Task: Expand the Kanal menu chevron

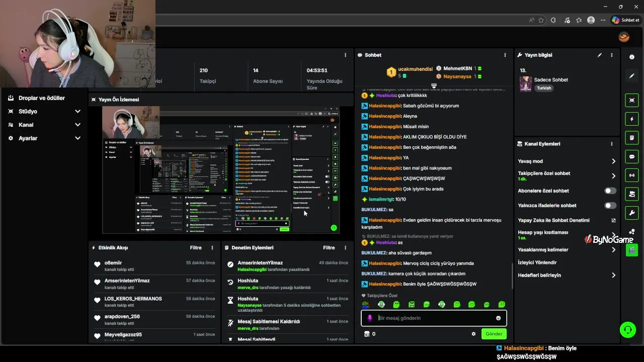Action: point(77,125)
